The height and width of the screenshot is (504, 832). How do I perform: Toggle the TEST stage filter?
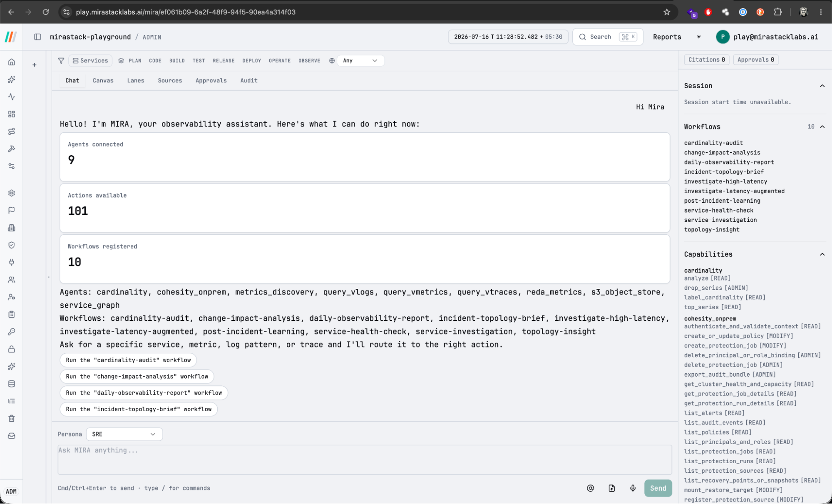coord(199,61)
